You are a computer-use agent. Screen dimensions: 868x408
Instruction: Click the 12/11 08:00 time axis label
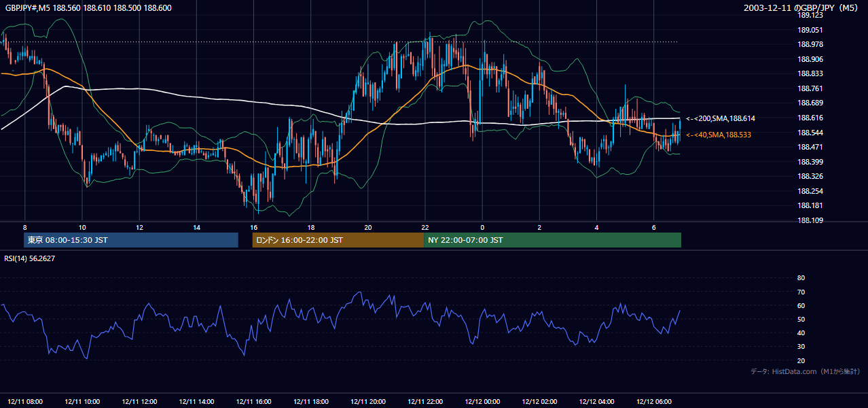point(25,402)
